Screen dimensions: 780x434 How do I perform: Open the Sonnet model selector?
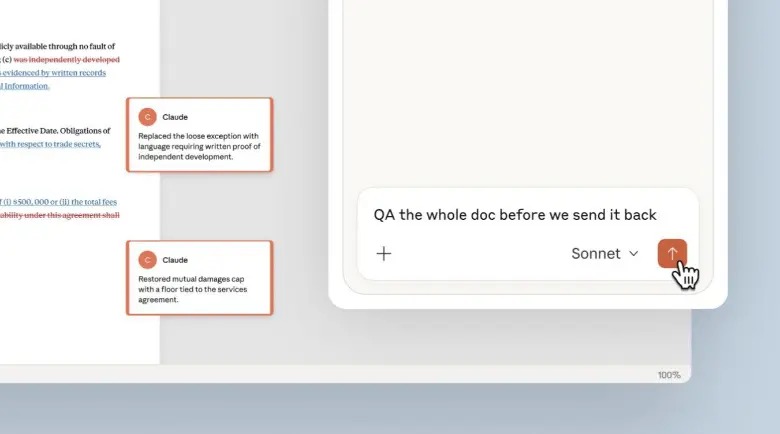point(604,254)
